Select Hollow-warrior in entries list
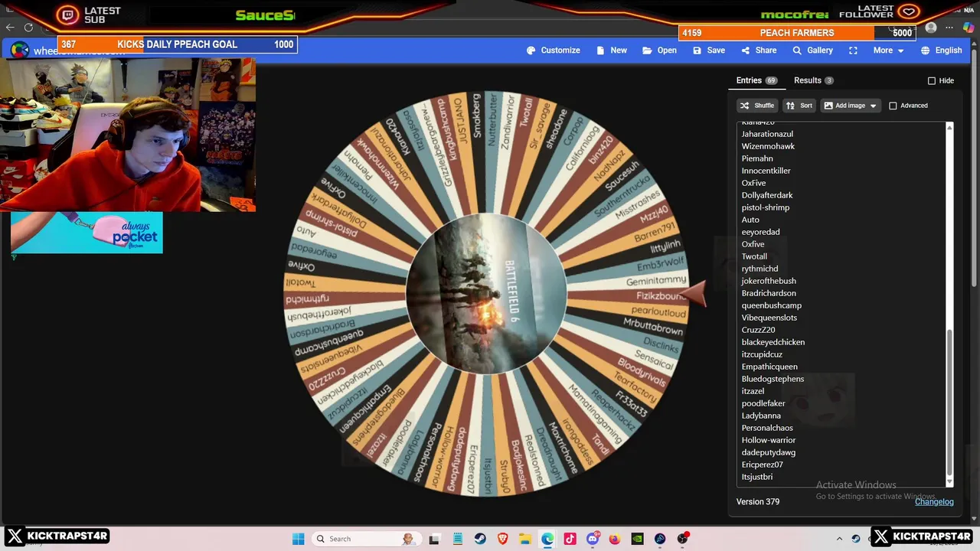Viewport: 980px width, 551px height. (769, 440)
